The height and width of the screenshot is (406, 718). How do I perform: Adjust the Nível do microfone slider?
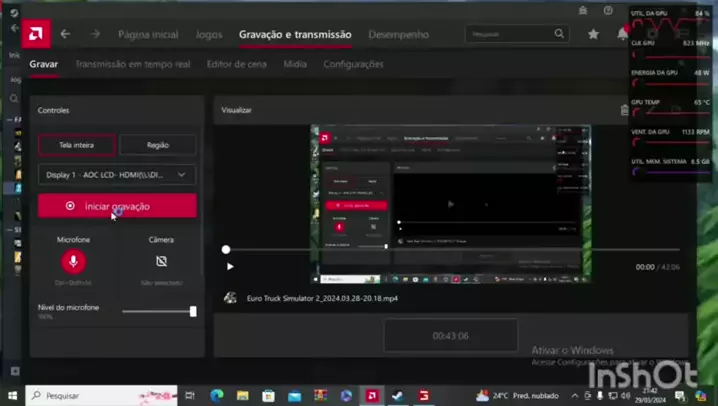coord(192,311)
